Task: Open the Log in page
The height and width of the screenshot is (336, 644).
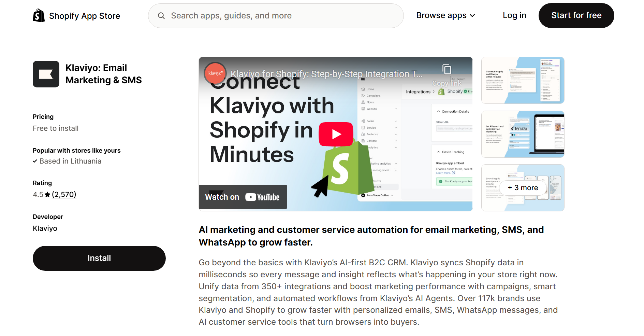Action: tap(514, 15)
